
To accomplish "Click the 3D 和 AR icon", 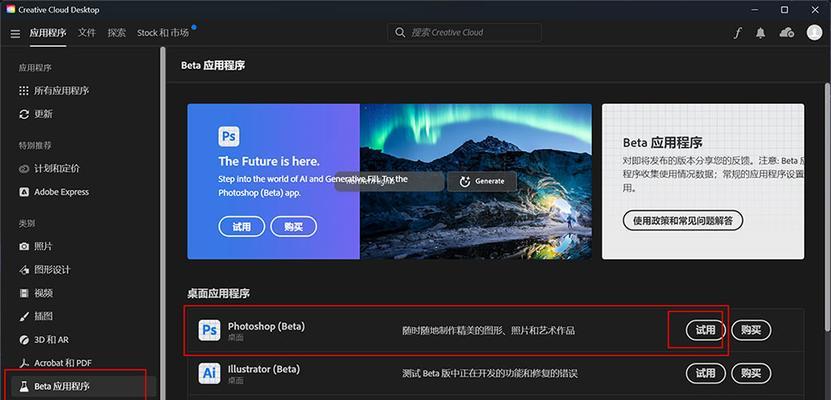I will click(x=24, y=340).
